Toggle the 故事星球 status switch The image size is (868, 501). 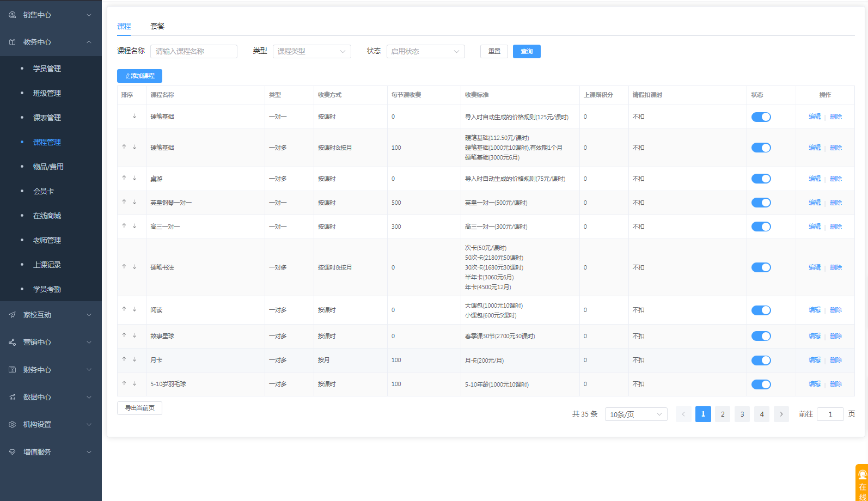761,336
